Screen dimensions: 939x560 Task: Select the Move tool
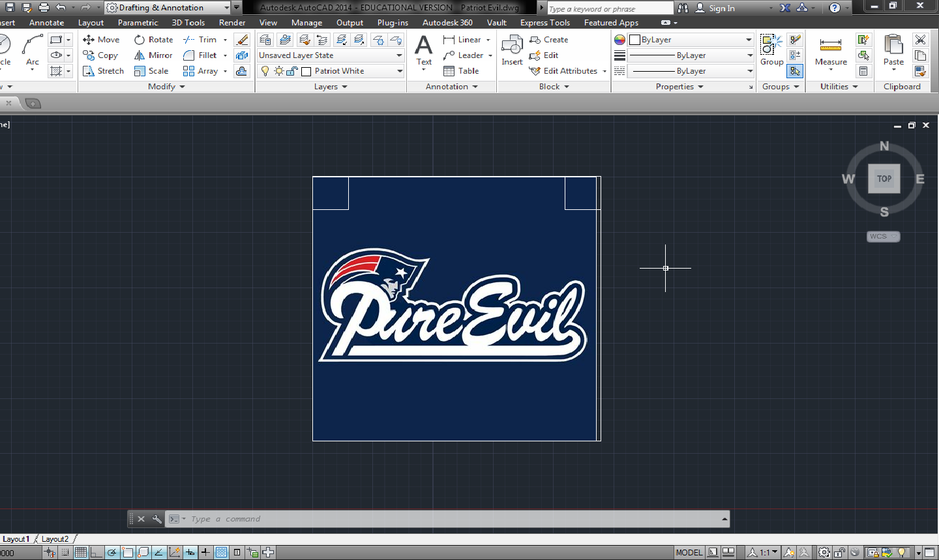click(x=102, y=40)
